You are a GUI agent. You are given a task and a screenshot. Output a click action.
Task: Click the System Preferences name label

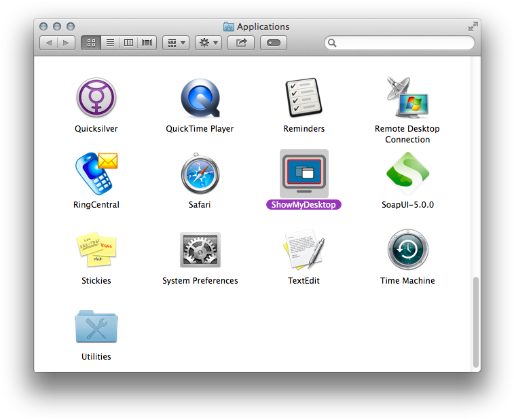(x=200, y=281)
